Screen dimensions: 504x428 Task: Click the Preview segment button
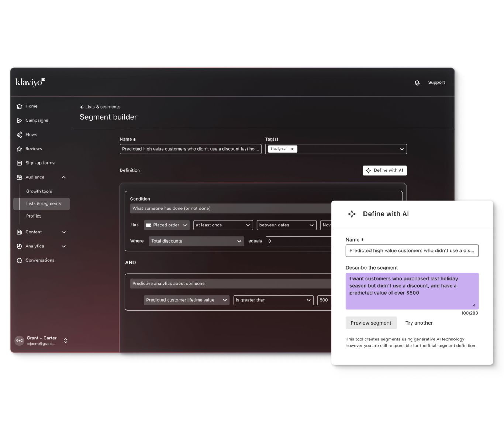coord(371,322)
